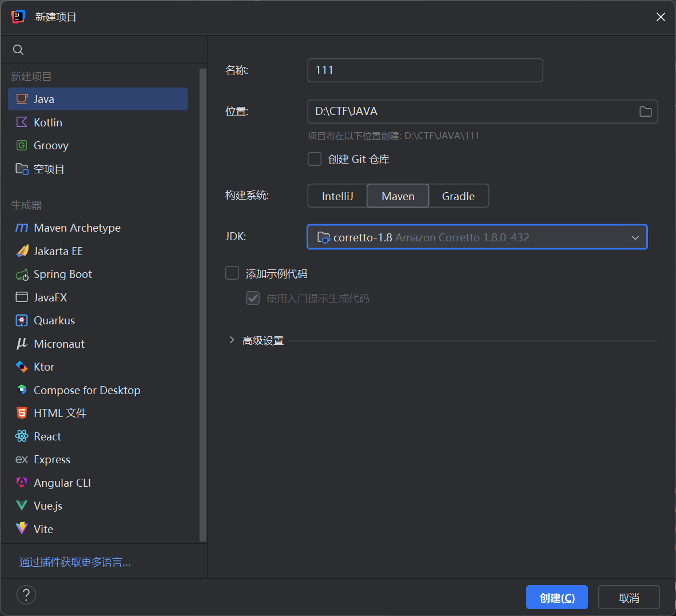This screenshot has width=676, height=616.
Task: Toggle the 使用入门提示生成代码 checkbox
Action: click(253, 298)
